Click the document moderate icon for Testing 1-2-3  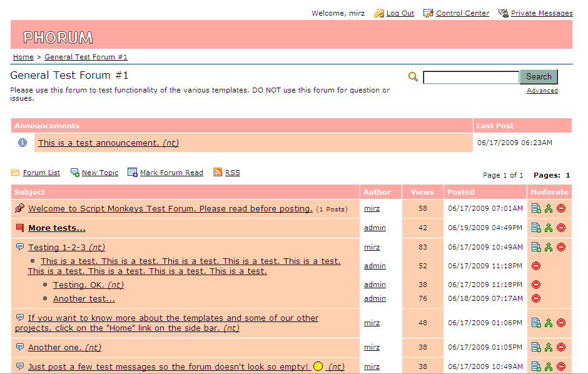tap(536, 247)
